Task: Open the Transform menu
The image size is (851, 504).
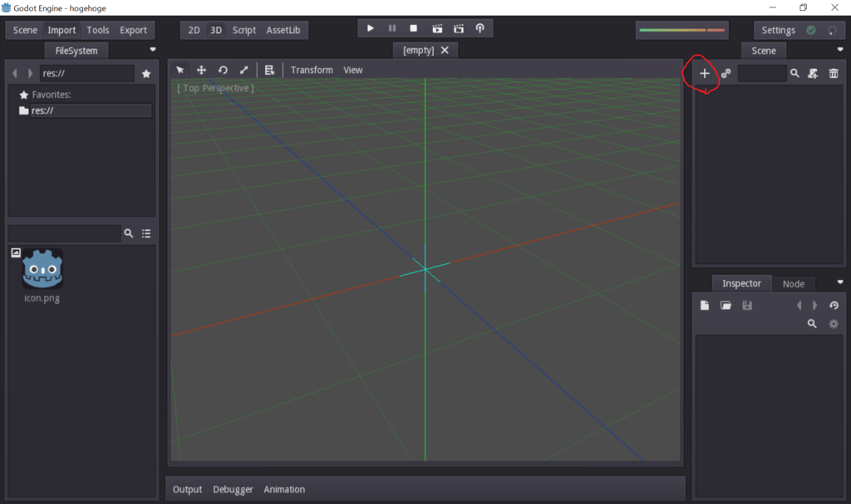Action: click(312, 70)
